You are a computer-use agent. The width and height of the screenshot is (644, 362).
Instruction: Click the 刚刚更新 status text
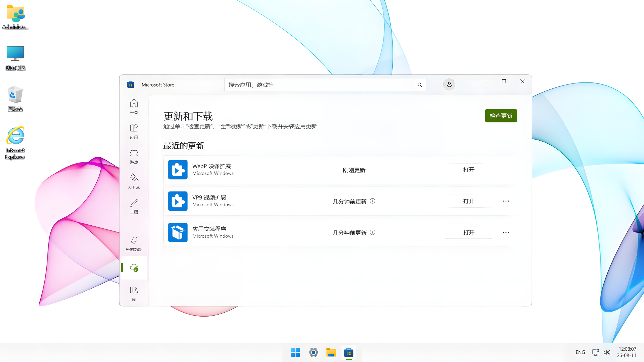[x=354, y=170]
